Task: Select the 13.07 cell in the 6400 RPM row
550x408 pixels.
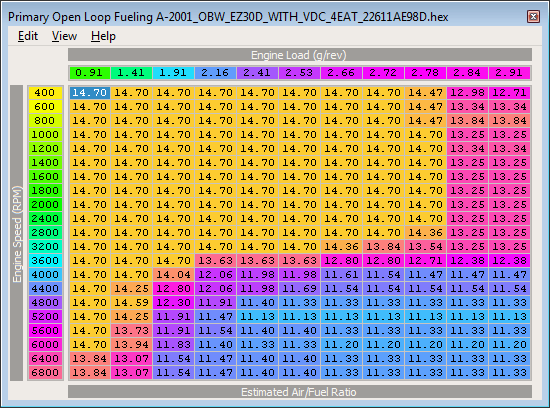Action: point(132,359)
